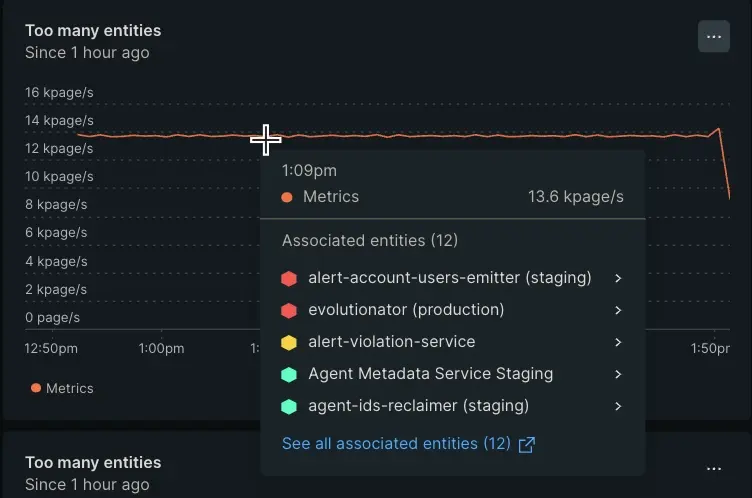This screenshot has width=752, height=498.
Task: Click the green hexagon beside agent-ids-reclaimer
Action: 289,406
